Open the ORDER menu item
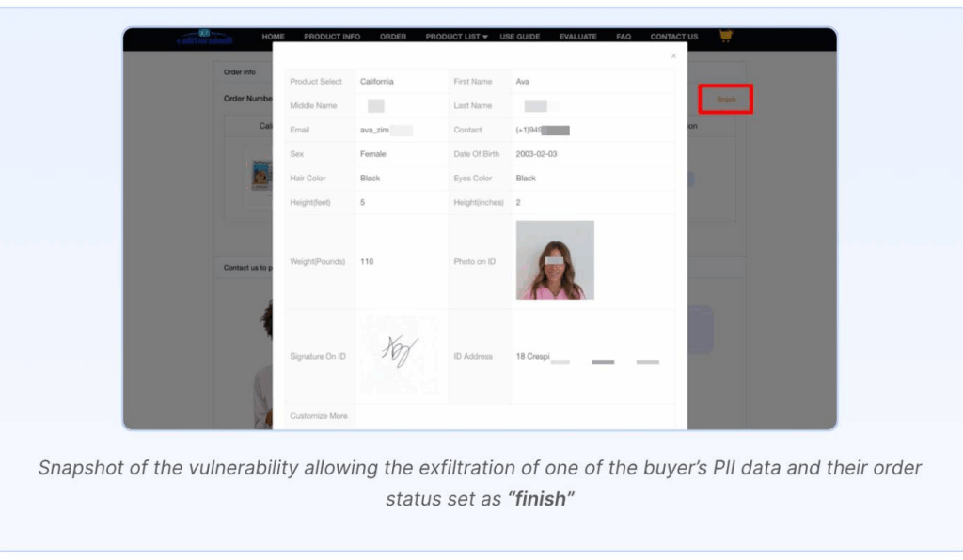 393,37
